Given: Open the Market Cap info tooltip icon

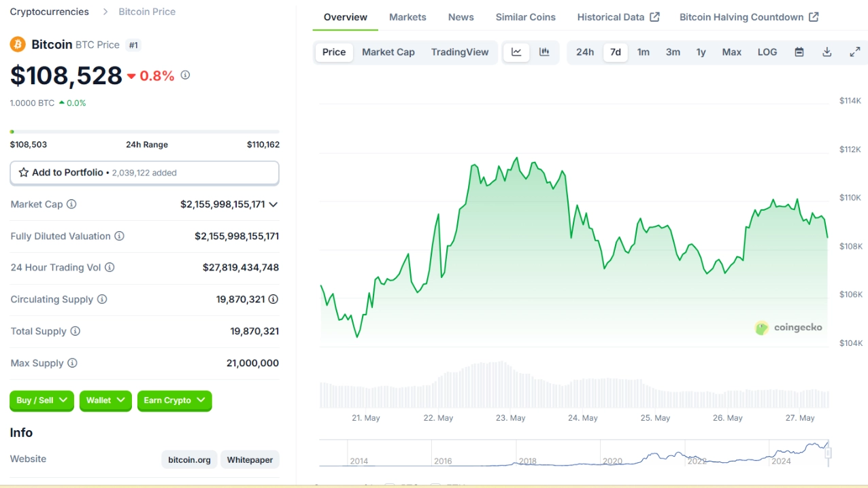Looking at the screenshot, I should tap(71, 204).
